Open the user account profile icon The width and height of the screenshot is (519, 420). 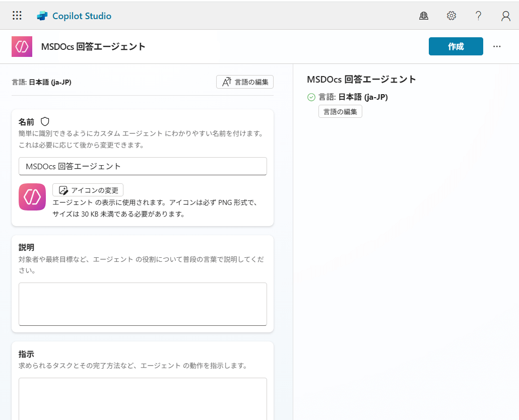coord(506,16)
